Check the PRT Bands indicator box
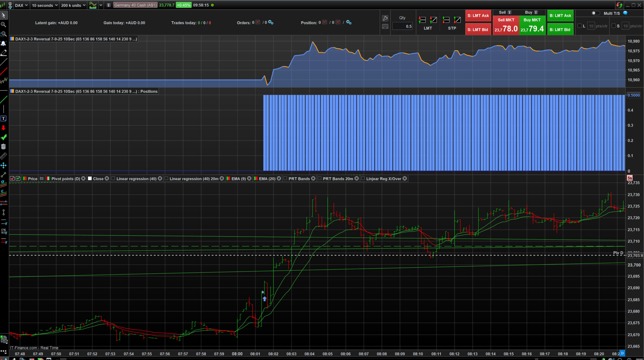644x360 pixels. 285,178
